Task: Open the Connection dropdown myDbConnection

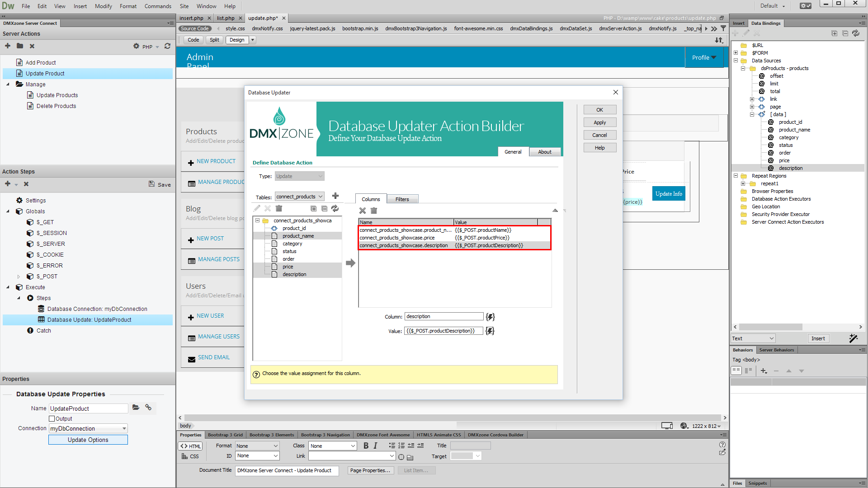Action: click(88, 428)
